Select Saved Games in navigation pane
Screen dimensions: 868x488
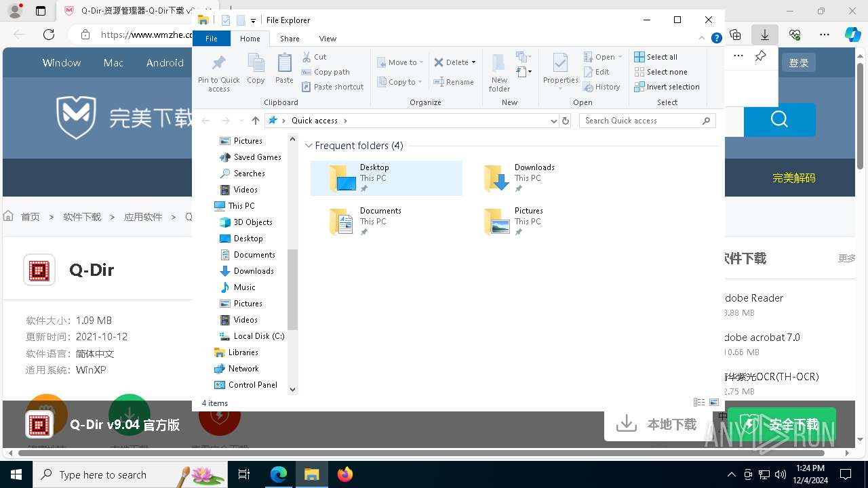250,157
